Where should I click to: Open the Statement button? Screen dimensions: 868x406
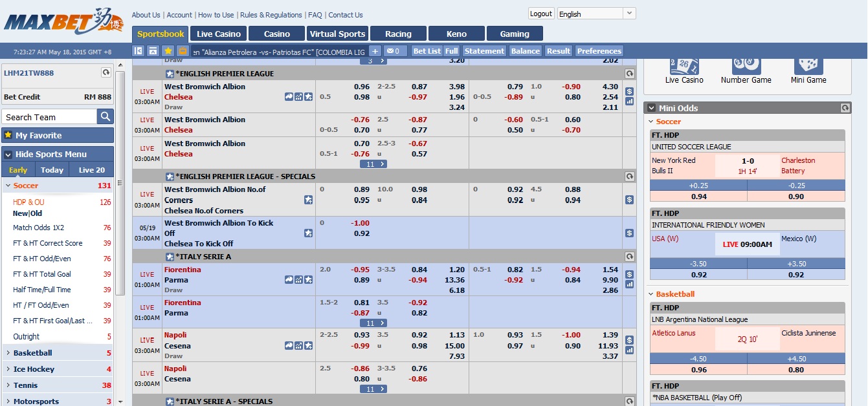point(484,51)
